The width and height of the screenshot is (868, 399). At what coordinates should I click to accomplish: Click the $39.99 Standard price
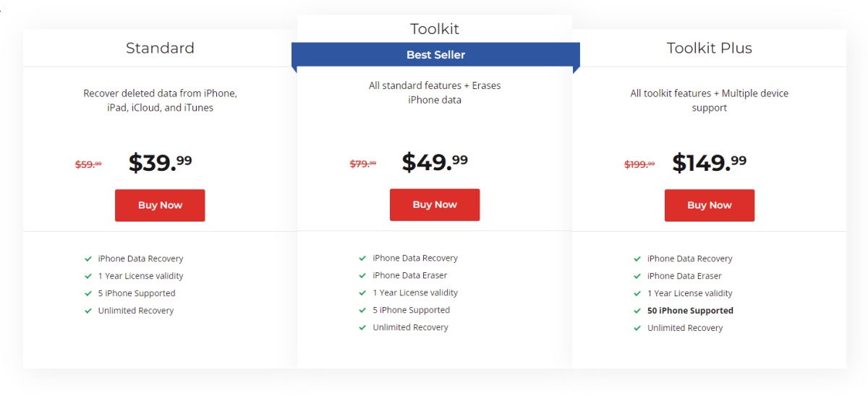coord(161,162)
